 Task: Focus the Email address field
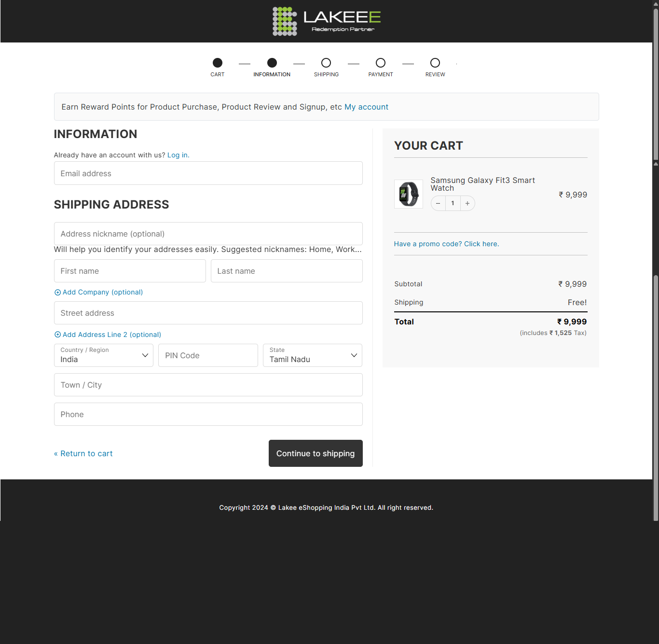tap(208, 173)
